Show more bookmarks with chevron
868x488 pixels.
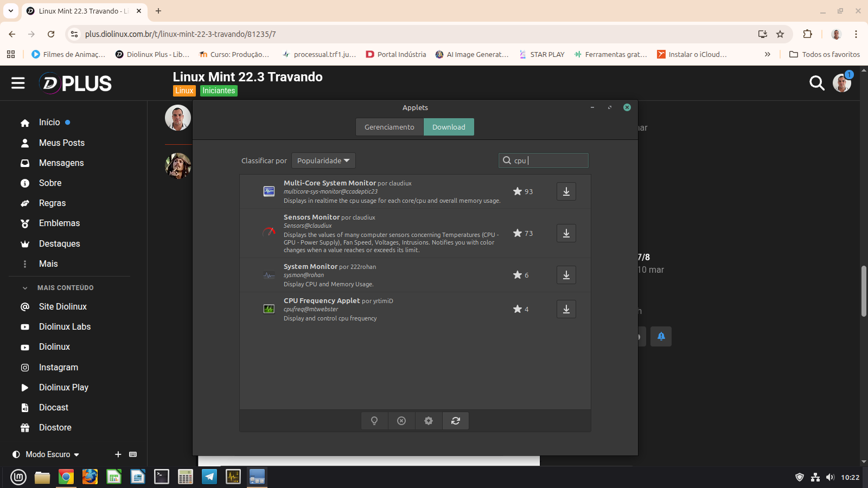(767, 54)
